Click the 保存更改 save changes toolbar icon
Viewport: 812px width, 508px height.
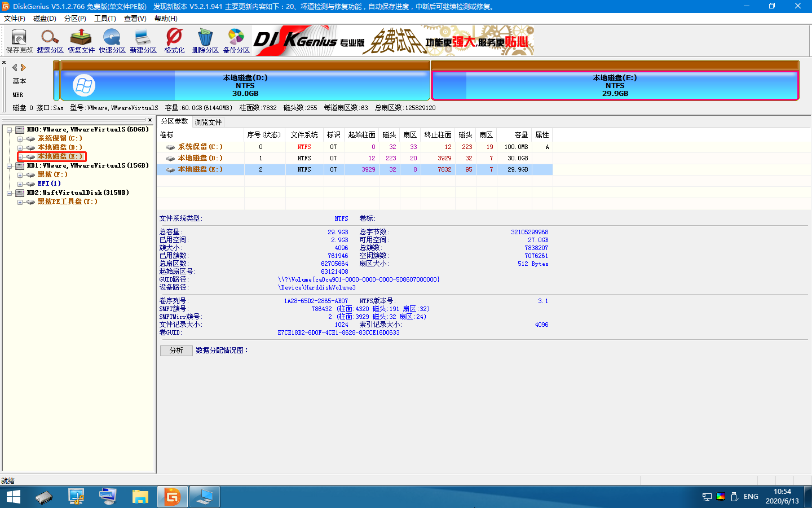click(x=19, y=41)
